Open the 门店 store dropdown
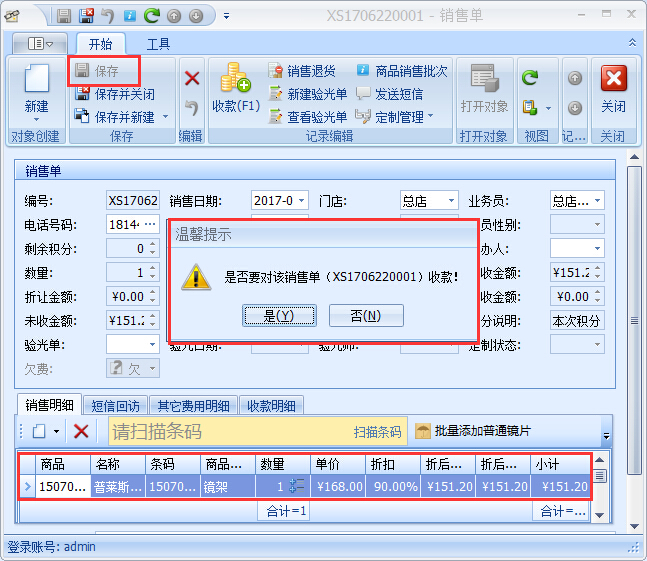This screenshot has width=647, height=561. (x=450, y=201)
